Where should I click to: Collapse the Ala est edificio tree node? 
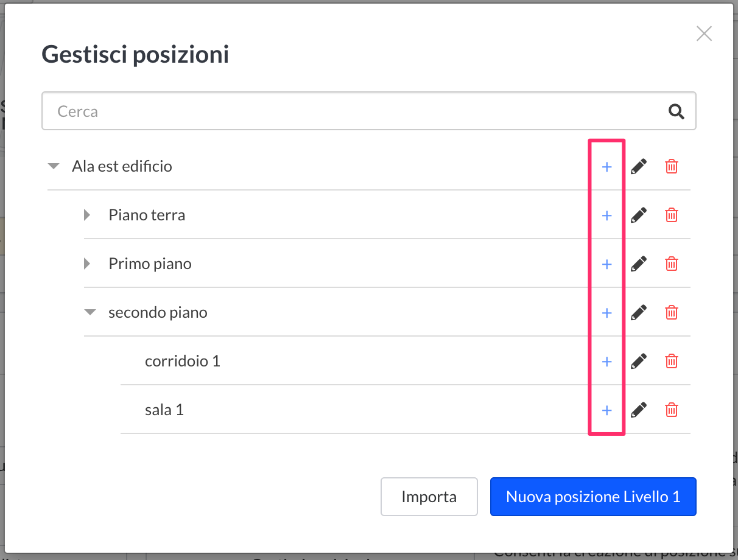(x=54, y=166)
